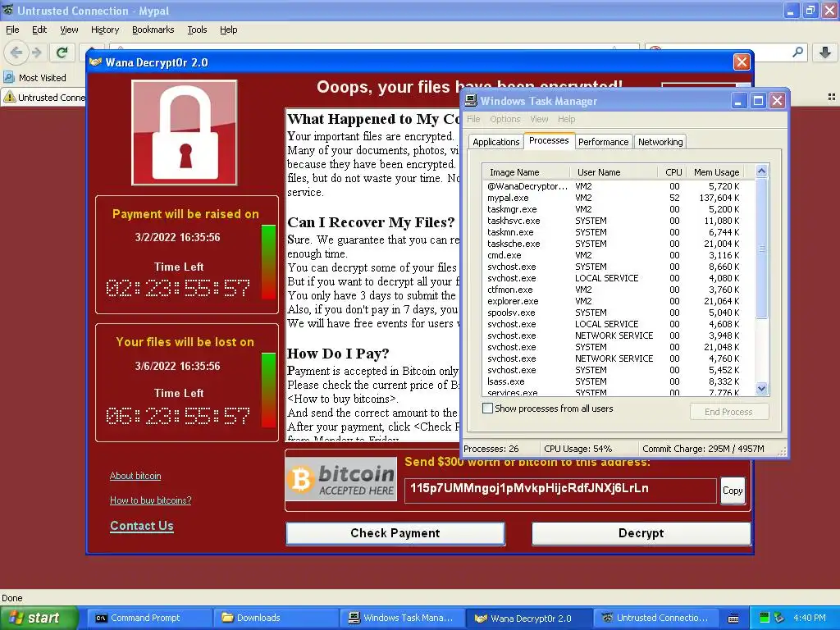840x630 pixels.
Task: Click the red padlock image
Action: (185, 132)
